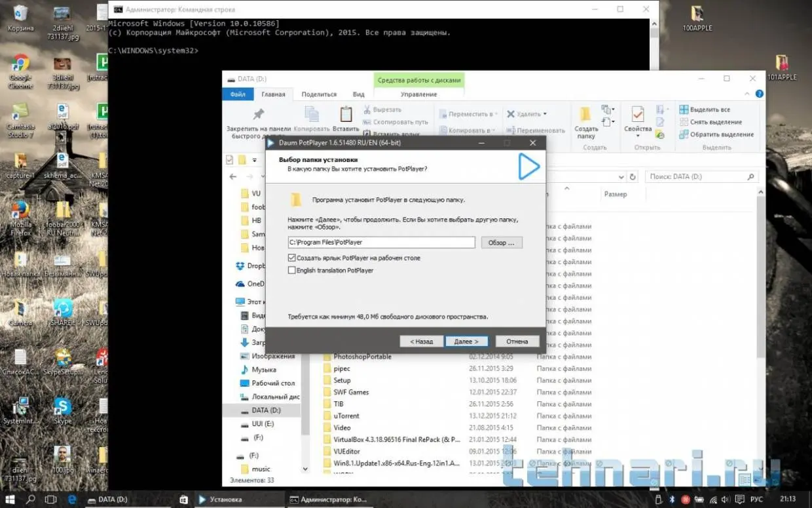Click Снять выделение in ribbon
This screenshot has width=812, height=508.
point(710,122)
